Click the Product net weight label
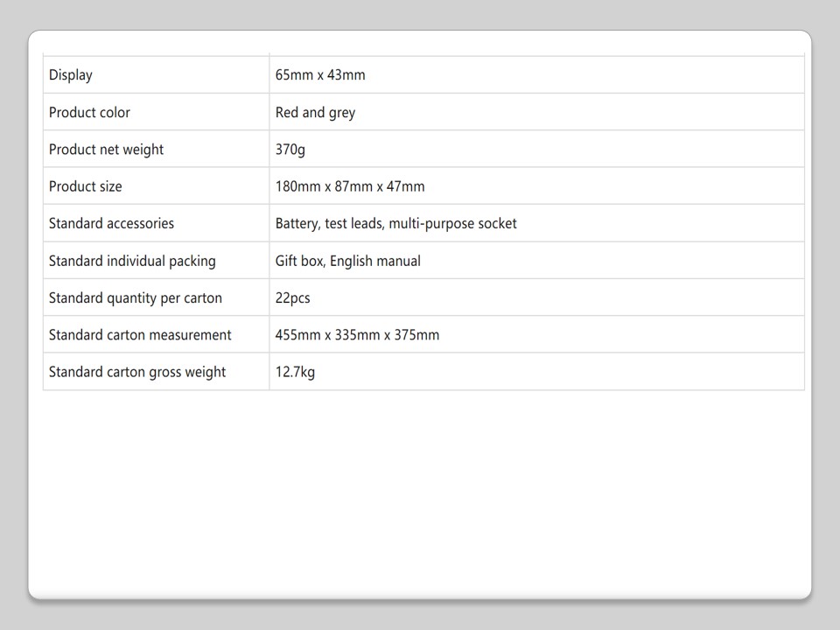This screenshot has height=630, width=840. [106, 150]
